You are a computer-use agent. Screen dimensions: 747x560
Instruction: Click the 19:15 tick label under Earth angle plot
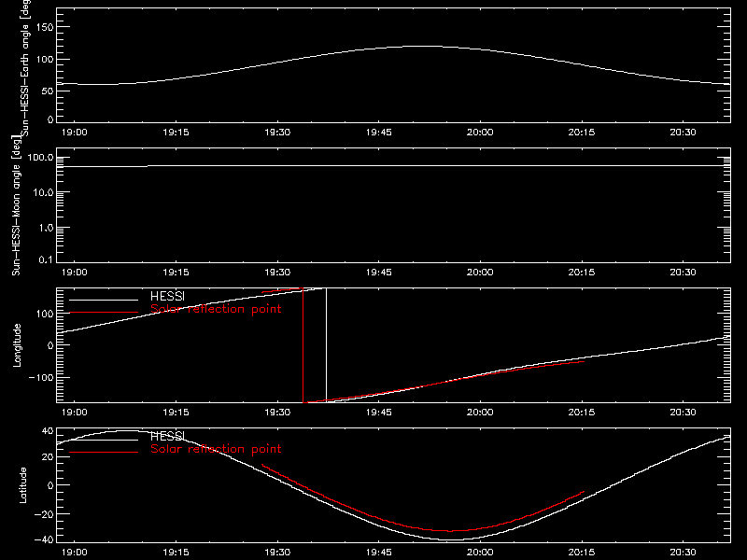[x=176, y=133]
